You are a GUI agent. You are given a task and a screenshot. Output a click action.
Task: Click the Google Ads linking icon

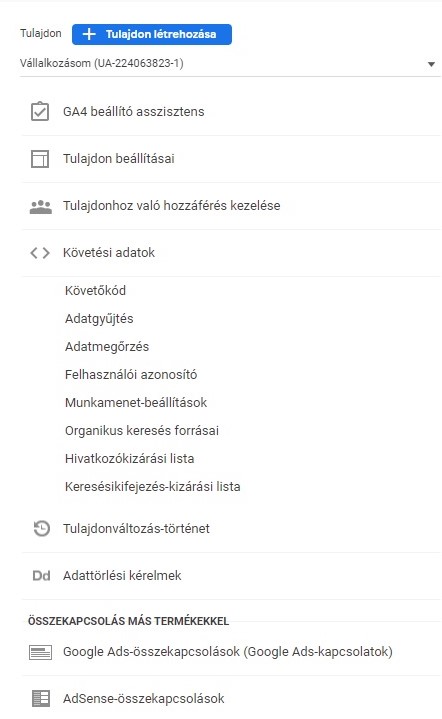click(x=40, y=652)
